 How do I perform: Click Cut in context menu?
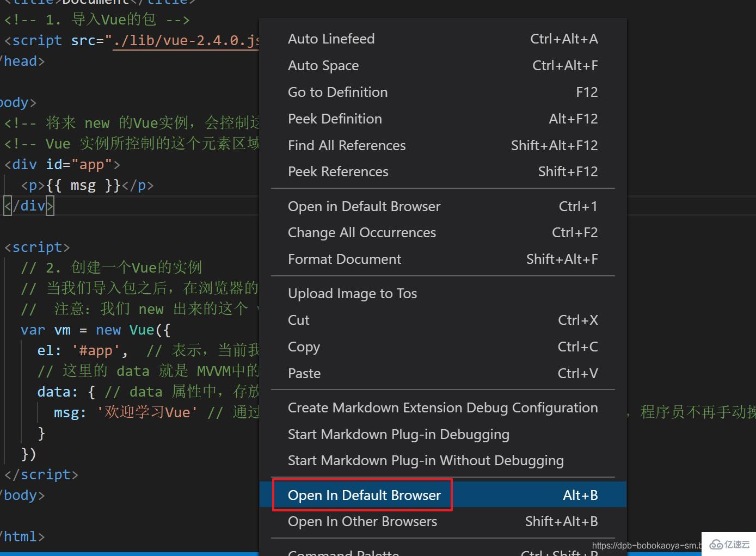pyautogui.click(x=443, y=320)
